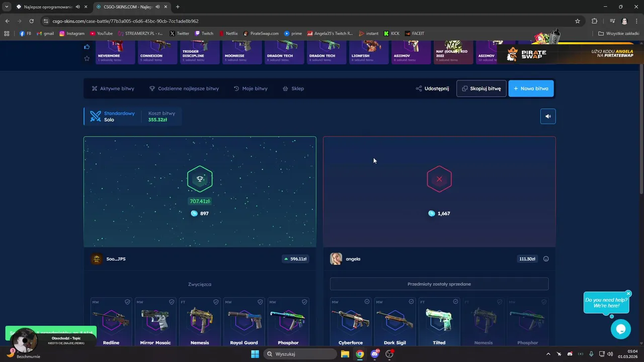Image resolution: width=644 pixels, height=362 pixels.
Task: Toggle the battle sound speaker button
Action: tap(548, 116)
